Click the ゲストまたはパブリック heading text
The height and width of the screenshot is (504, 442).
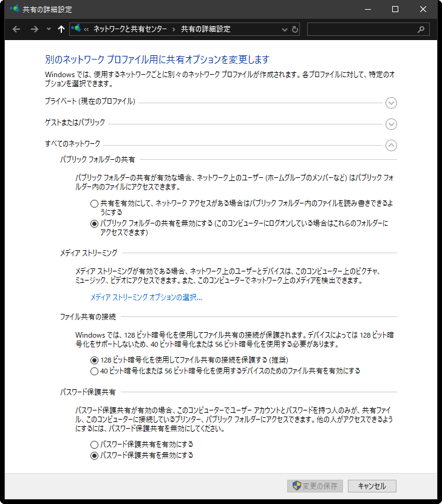(75, 123)
